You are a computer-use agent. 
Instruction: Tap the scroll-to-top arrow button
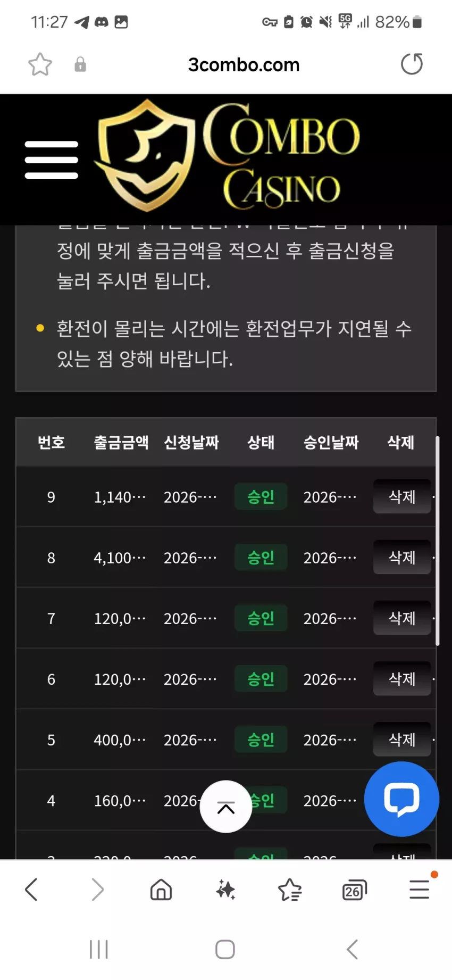(226, 807)
